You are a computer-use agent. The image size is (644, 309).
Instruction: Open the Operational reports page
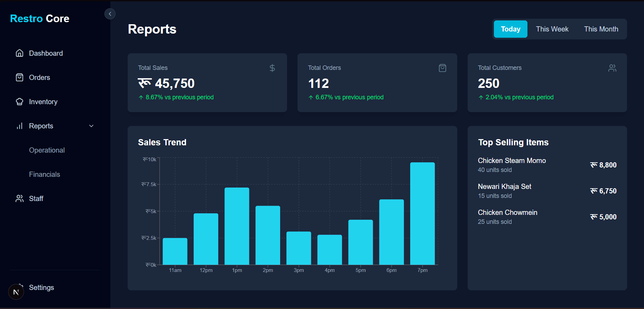pyautogui.click(x=47, y=150)
